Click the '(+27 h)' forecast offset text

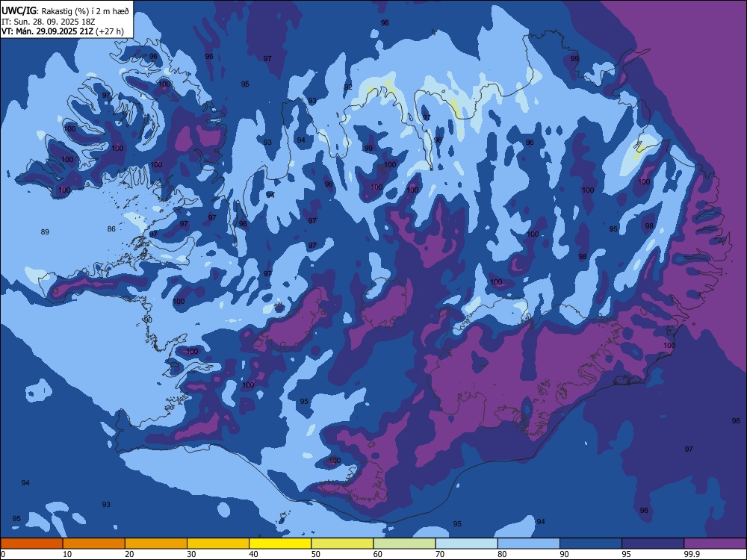point(110,31)
